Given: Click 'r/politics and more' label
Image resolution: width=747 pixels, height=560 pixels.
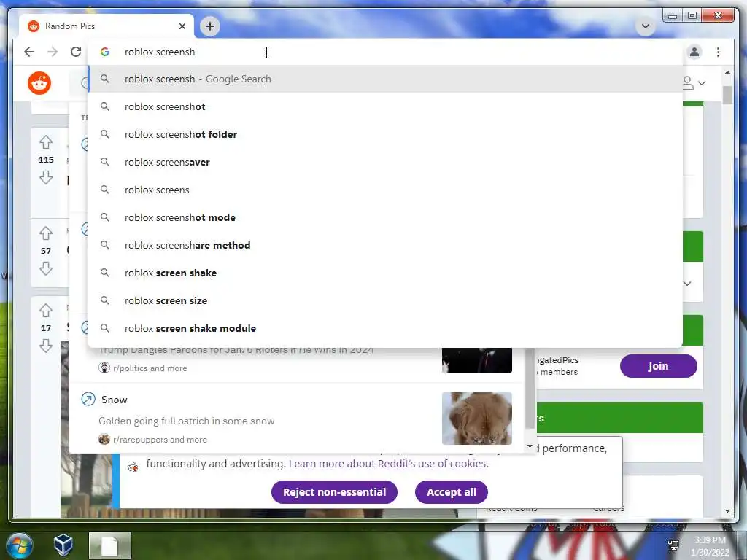Looking at the screenshot, I should point(150,368).
